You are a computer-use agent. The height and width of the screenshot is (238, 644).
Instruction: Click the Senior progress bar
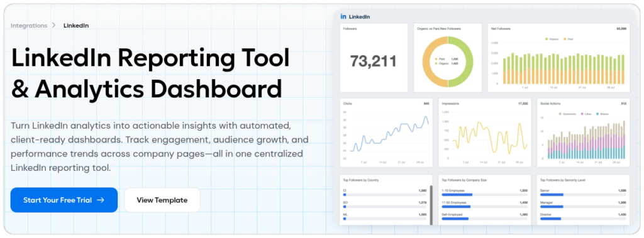(583, 195)
